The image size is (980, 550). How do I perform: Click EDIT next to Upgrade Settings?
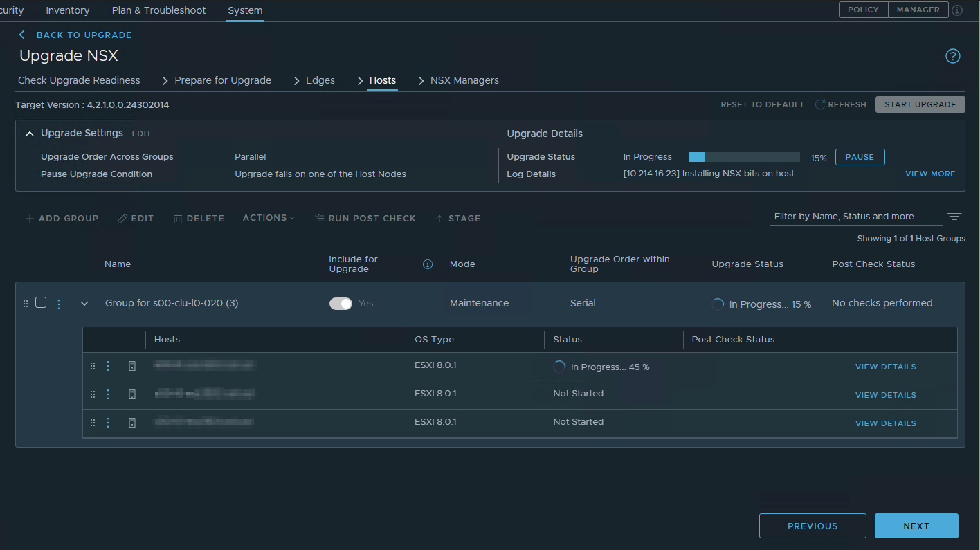tap(141, 134)
